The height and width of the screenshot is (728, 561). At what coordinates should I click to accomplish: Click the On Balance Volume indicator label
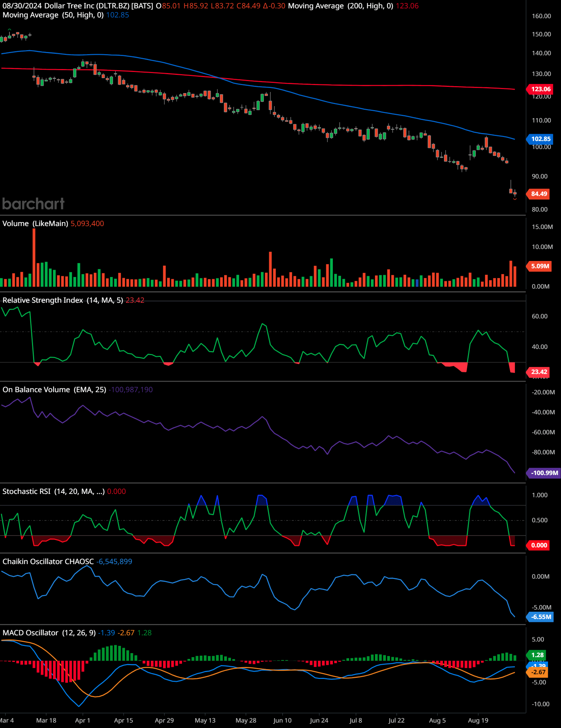55,390
